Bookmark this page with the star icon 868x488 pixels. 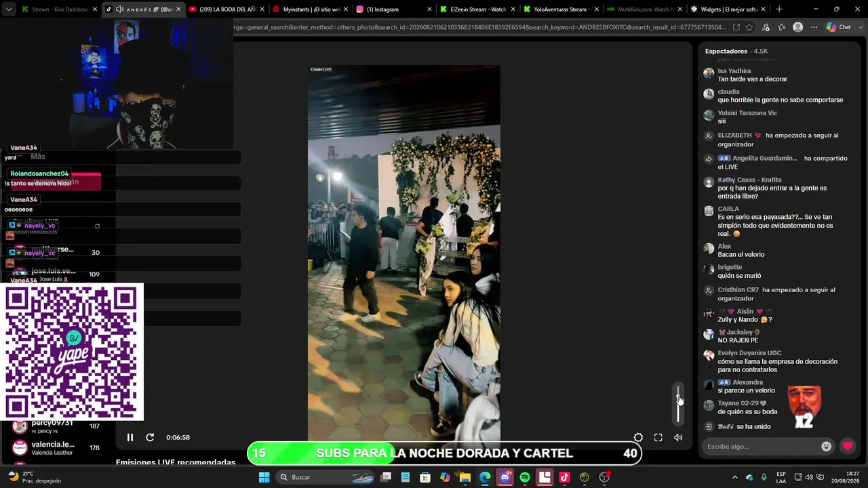coord(749,27)
